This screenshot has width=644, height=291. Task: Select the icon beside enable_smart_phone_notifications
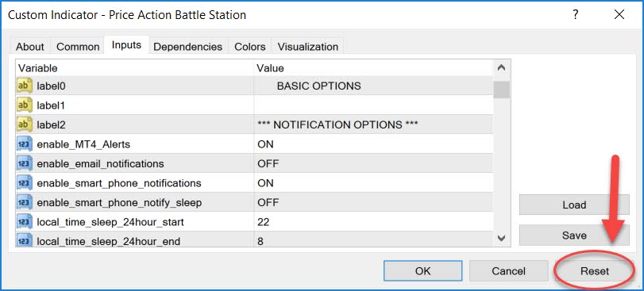click(x=25, y=183)
